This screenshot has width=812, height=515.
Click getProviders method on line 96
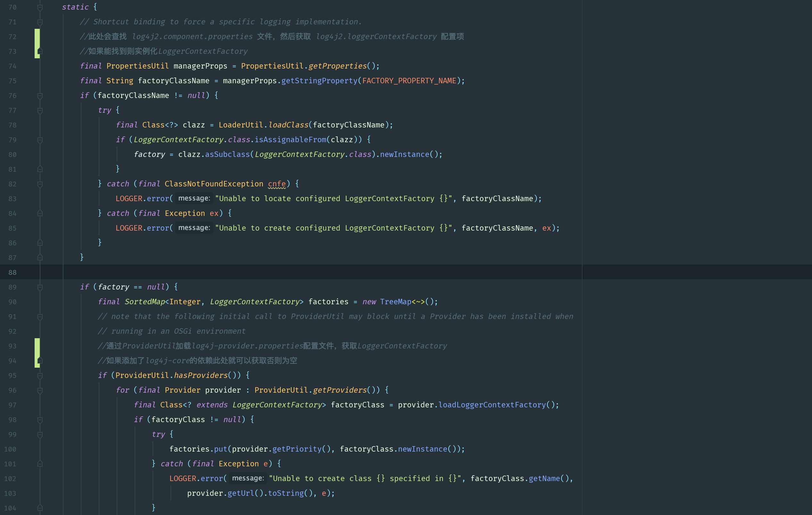click(340, 390)
